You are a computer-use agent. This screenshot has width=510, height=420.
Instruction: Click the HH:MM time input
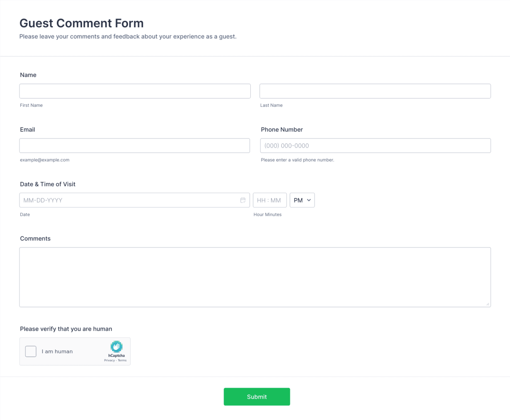269,200
